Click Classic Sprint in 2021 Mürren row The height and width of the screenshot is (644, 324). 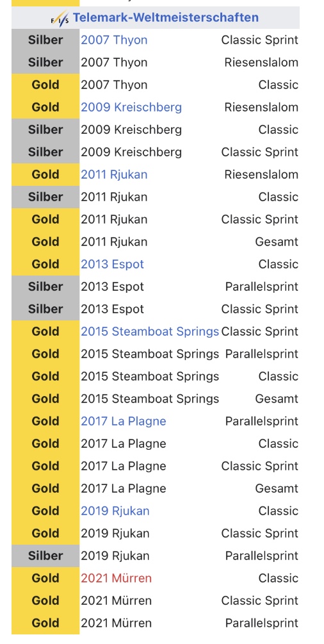coord(259,601)
